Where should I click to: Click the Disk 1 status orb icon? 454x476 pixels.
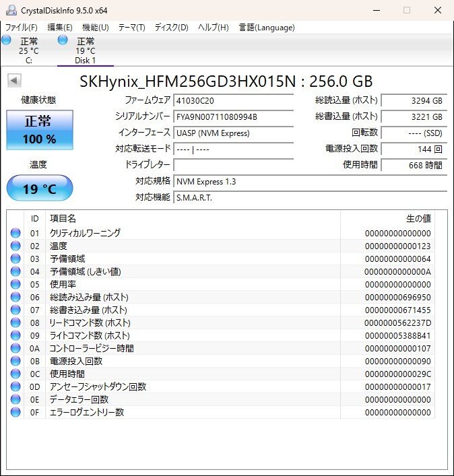point(63,40)
